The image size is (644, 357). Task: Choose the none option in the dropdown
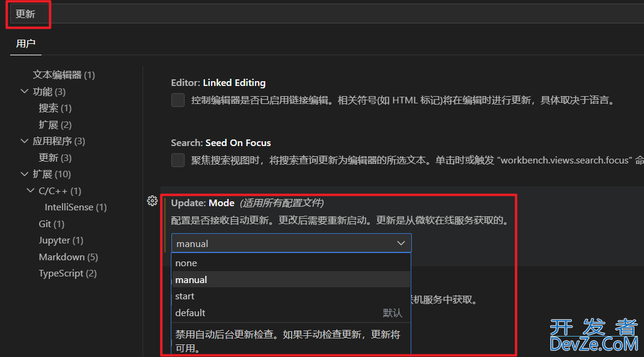coord(291,263)
